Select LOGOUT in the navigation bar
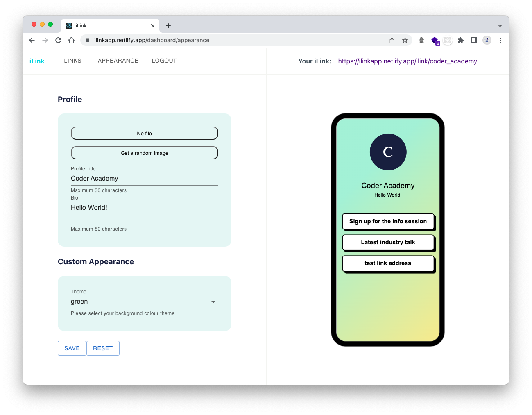Viewport: 532px width, 415px height. [164, 61]
